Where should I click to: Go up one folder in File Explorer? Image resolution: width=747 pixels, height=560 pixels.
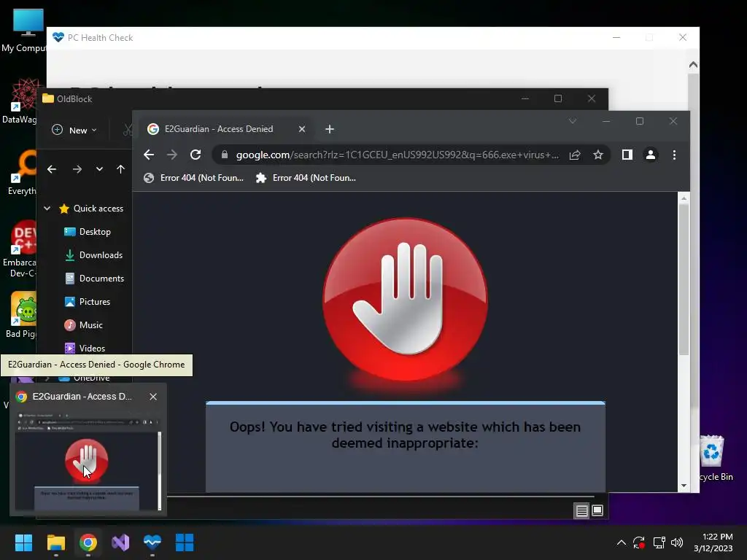120,169
